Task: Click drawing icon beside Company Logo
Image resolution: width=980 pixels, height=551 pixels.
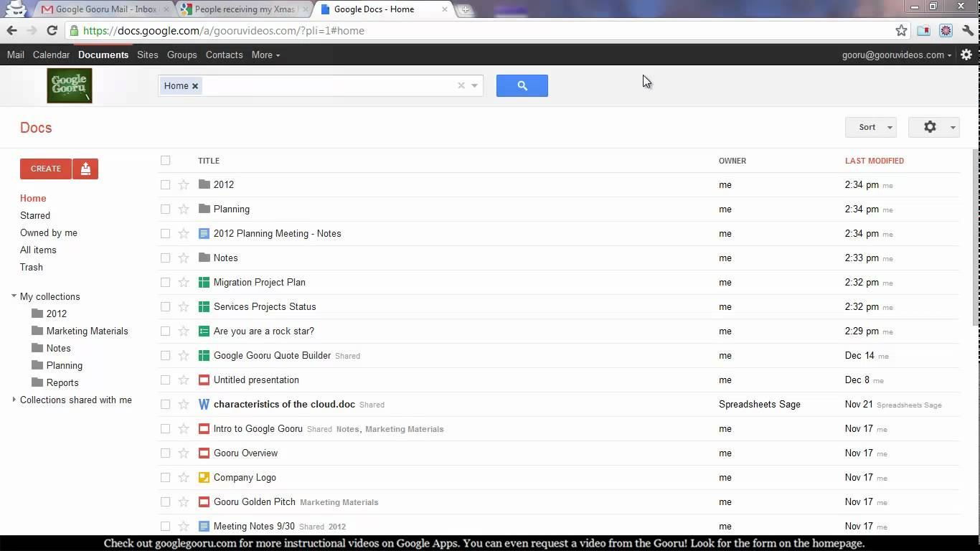Action: (x=204, y=477)
